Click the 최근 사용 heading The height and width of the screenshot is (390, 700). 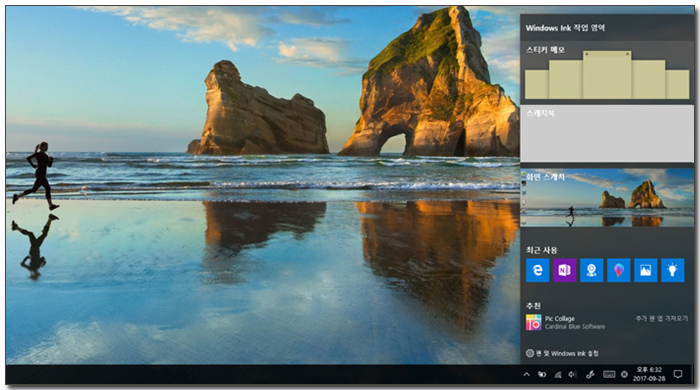coord(542,250)
